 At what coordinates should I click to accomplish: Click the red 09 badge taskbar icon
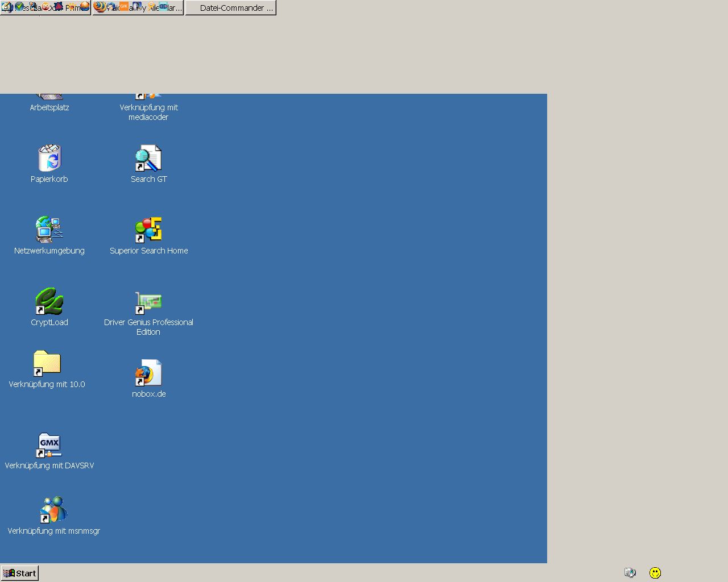tap(46, 7)
